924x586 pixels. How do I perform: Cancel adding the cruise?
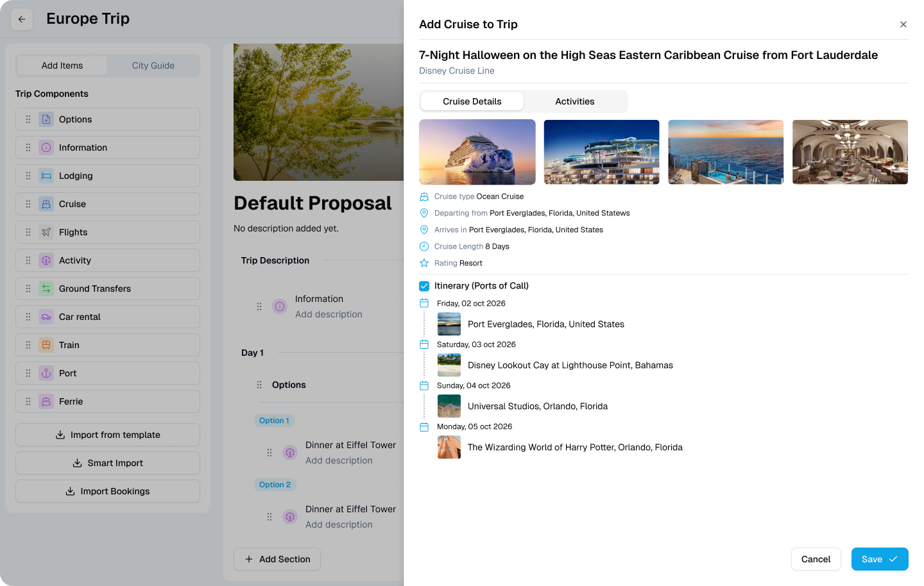pyautogui.click(x=816, y=559)
